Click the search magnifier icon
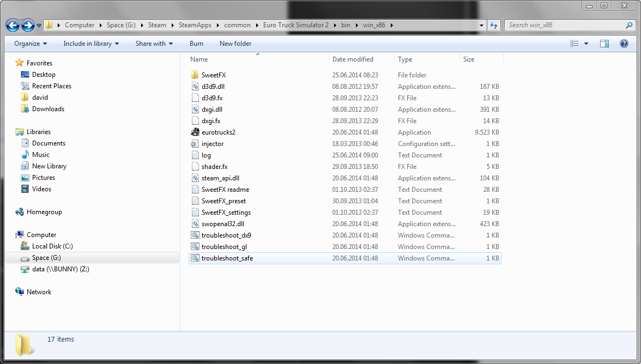641x364 pixels. pyautogui.click(x=629, y=25)
